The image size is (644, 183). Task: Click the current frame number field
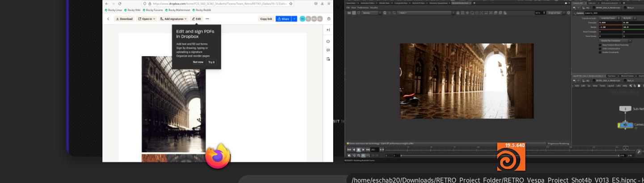click(376, 150)
